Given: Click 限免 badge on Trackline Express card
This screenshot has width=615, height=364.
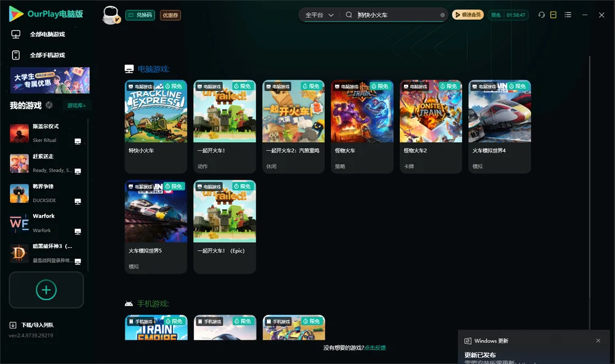Looking at the screenshot, I should pyautogui.click(x=174, y=86).
